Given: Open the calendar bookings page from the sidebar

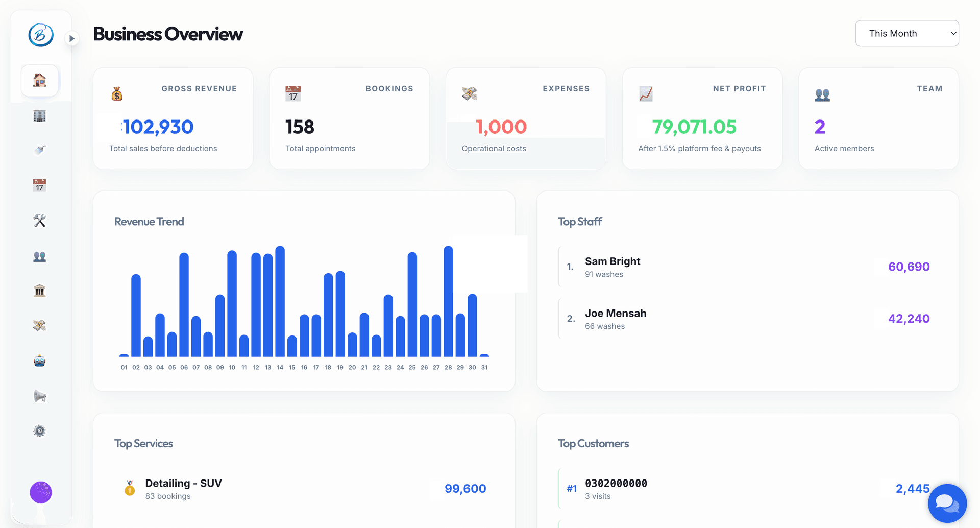Looking at the screenshot, I should click(x=39, y=185).
